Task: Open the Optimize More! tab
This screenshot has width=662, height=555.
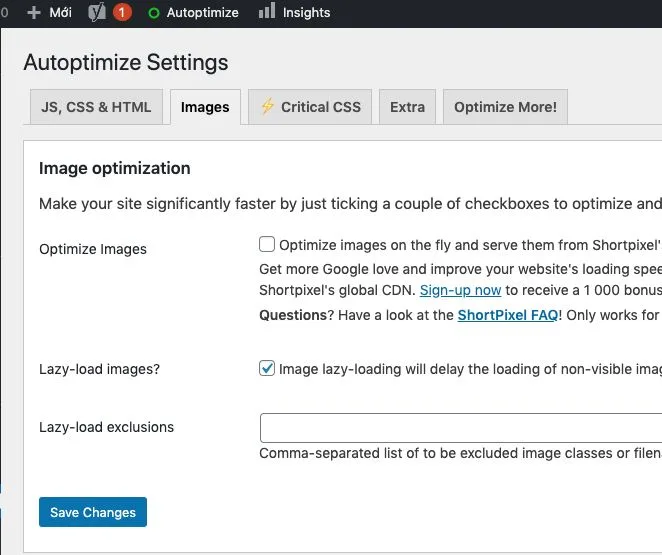Action: tap(505, 107)
